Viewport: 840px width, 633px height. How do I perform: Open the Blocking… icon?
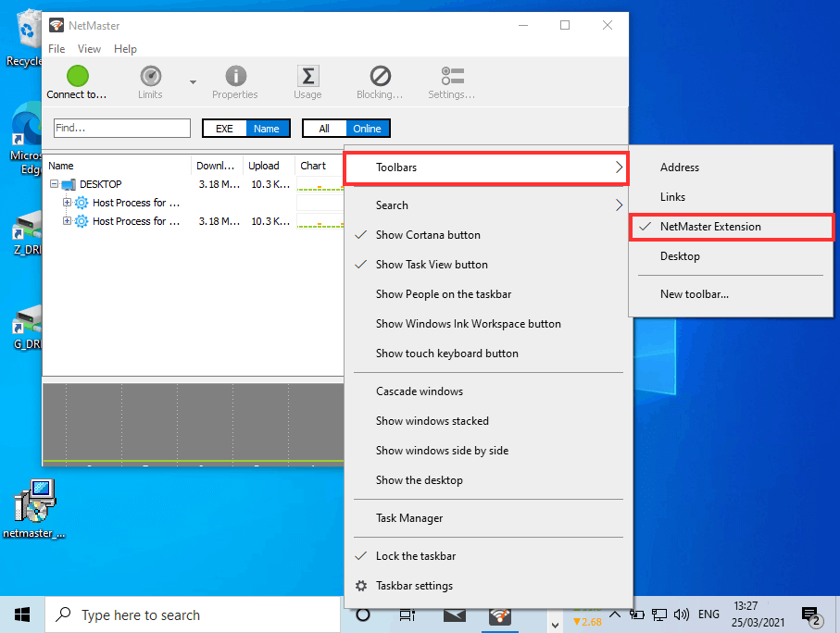click(x=381, y=76)
